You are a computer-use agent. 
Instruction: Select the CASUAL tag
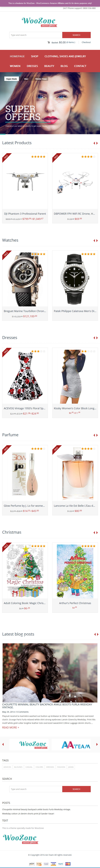point(29,767)
